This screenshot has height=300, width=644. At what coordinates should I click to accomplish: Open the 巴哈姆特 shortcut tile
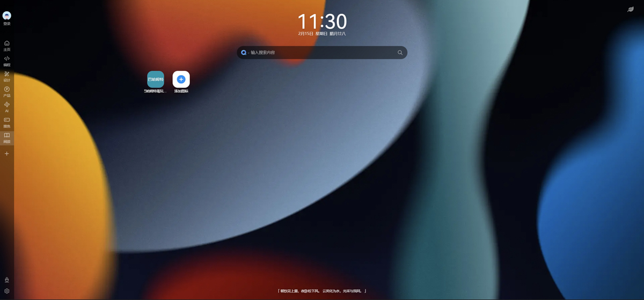(156, 79)
